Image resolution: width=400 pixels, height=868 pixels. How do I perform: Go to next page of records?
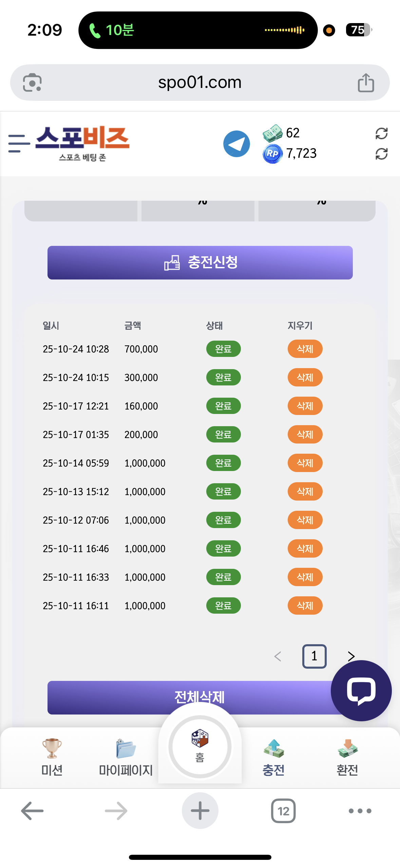(351, 656)
